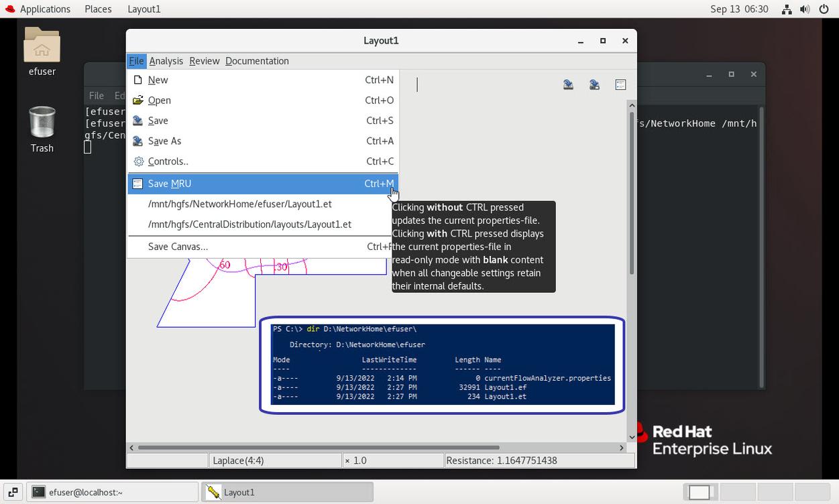
Task: Expand the Places menu in the top panel
Action: click(x=98, y=9)
